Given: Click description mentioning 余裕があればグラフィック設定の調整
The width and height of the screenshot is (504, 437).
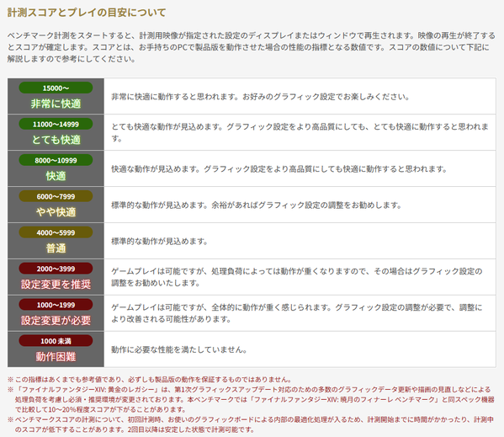Looking at the screenshot, I should (x=256, y=205).
